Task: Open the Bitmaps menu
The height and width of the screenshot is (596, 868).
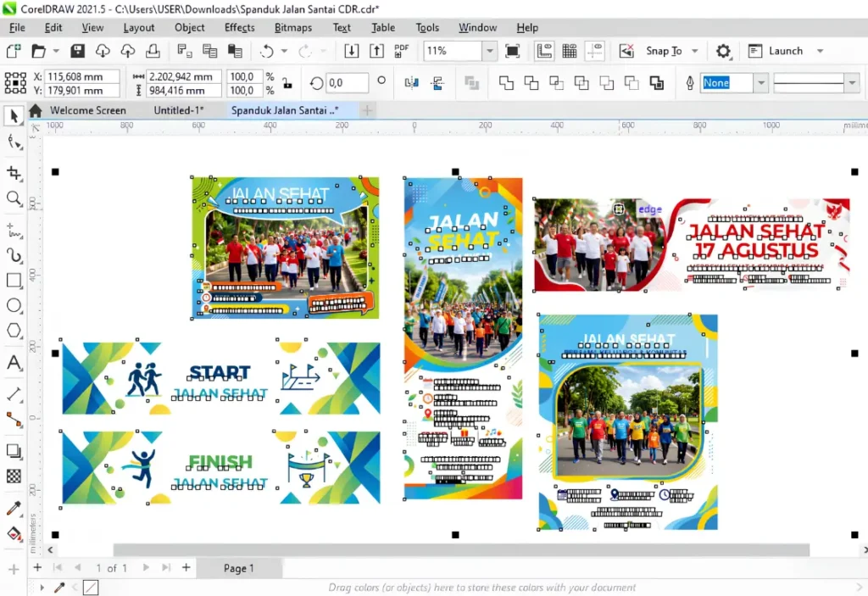Action: [292, 27]
